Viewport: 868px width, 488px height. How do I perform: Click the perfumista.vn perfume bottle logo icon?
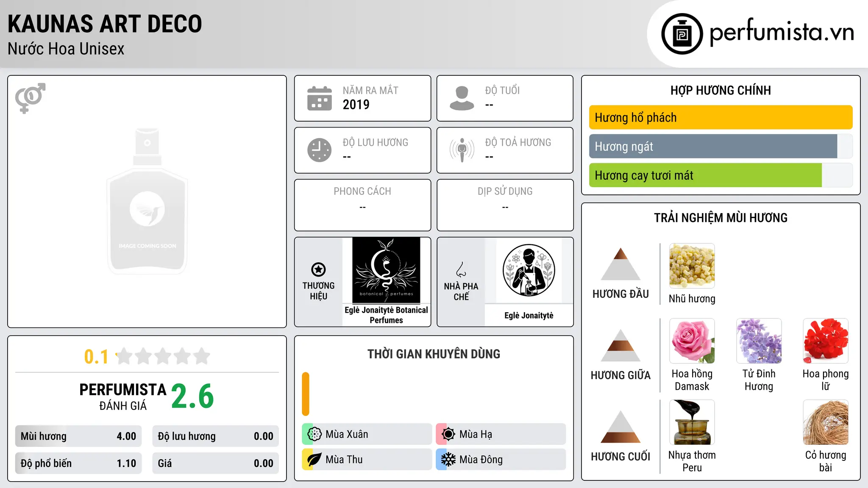[682, 34]
